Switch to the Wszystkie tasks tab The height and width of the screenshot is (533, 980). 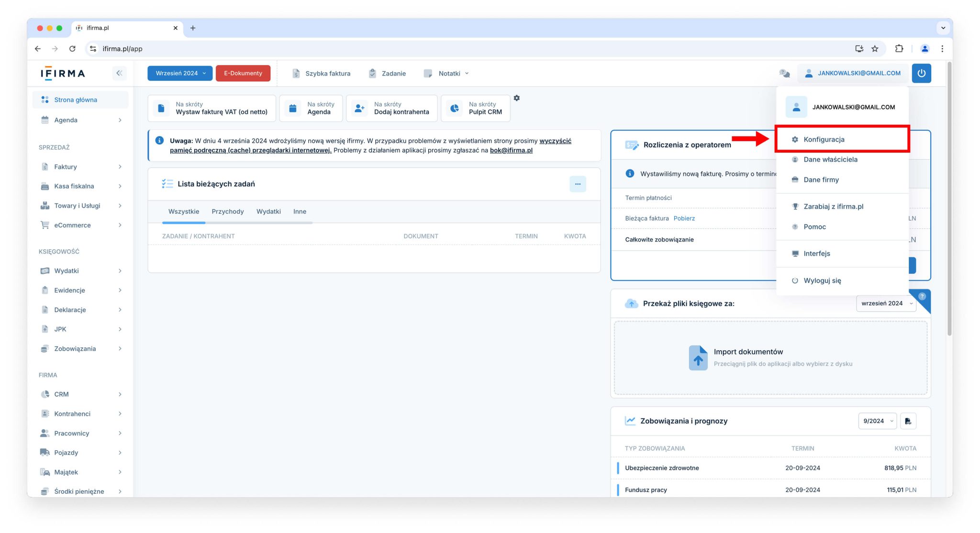coord(184,211)
